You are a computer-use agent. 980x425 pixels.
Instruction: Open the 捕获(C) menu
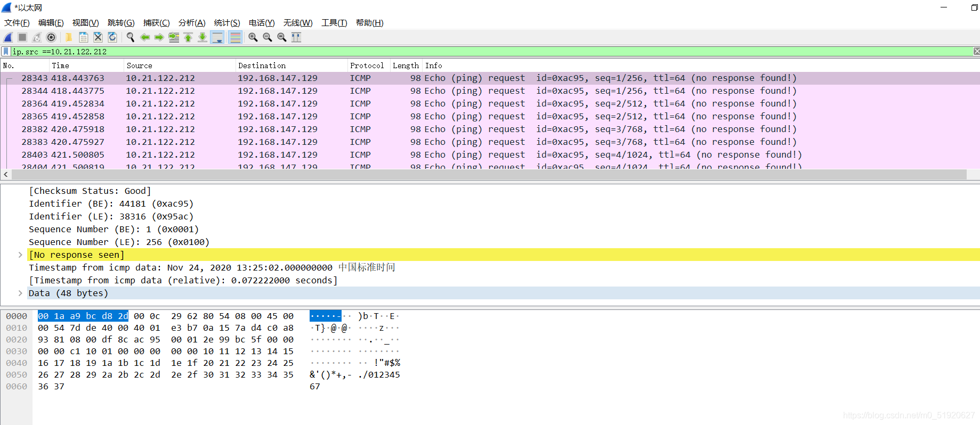tap(157, 23)
